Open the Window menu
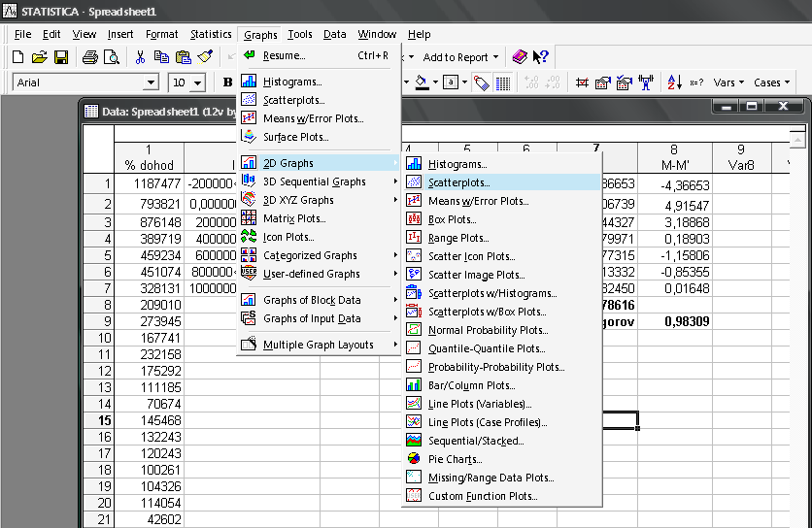812x528 pixels. click(377, 34)
